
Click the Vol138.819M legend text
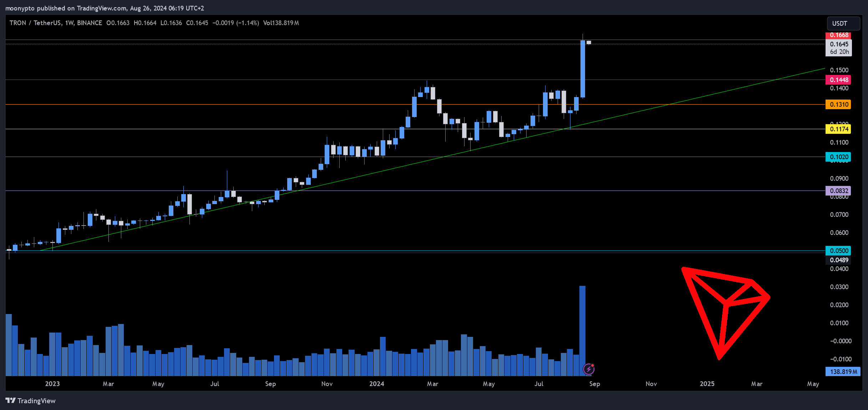pos(281,23)
